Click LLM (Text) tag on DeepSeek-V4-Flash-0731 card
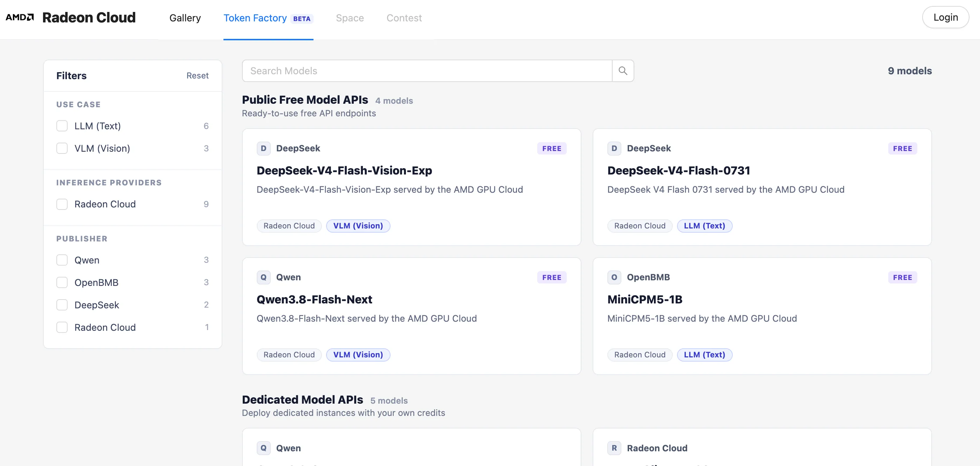 (x=705, y=226)
